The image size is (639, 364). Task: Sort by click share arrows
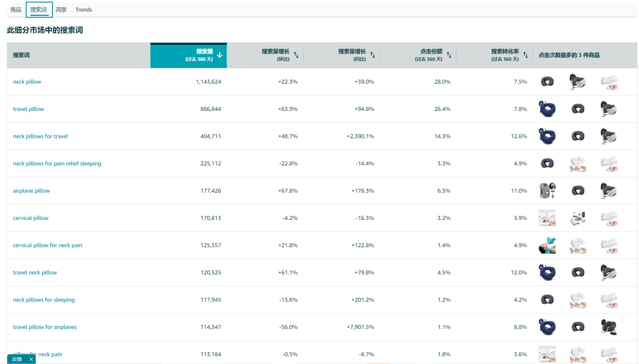tap(449, 55)
